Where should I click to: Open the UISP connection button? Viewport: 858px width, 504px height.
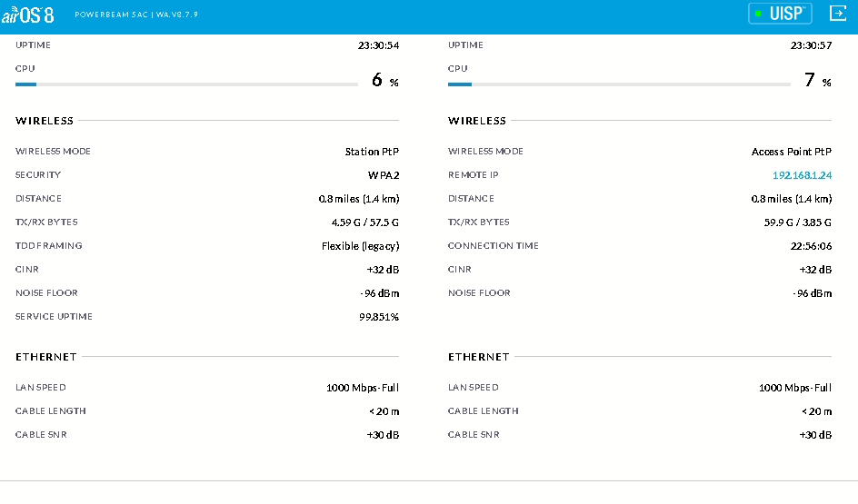[x=781, y=14]
